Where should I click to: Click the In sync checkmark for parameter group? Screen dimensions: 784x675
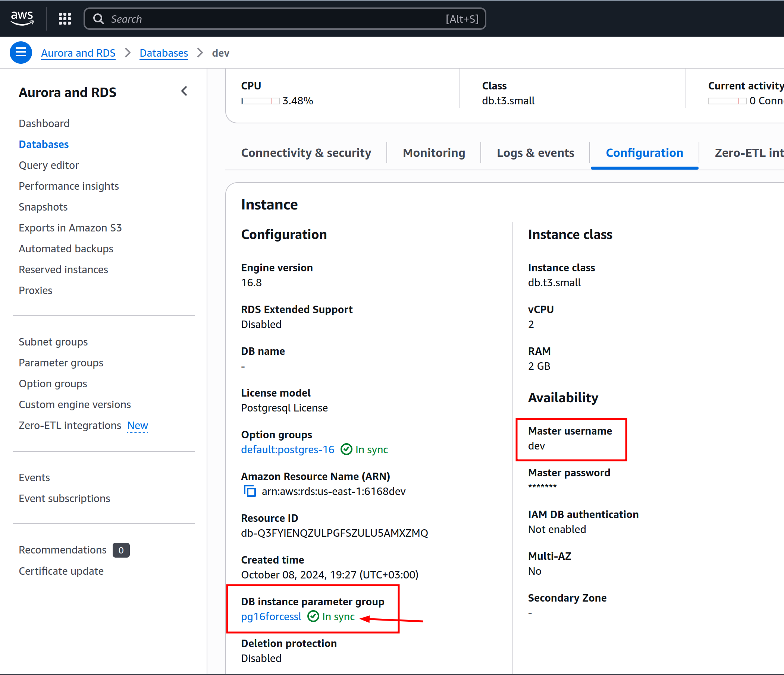[x=313, y=616]
